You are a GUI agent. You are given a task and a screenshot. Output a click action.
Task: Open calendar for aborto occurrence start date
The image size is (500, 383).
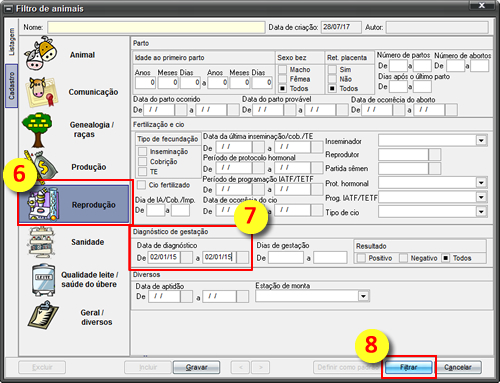click(x=399, y=110)
